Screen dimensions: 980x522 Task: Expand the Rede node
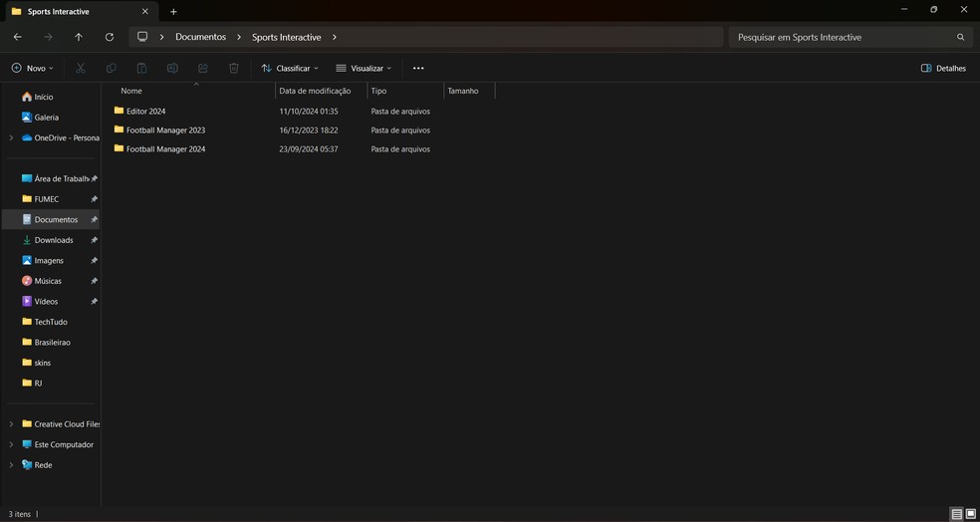coord(11,465)
